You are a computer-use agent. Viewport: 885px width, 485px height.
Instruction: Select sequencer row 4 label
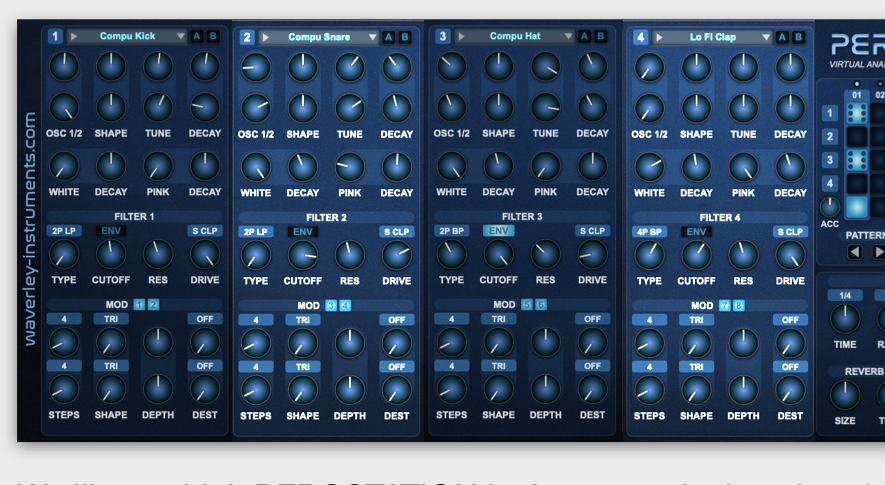tap(830, 183)
